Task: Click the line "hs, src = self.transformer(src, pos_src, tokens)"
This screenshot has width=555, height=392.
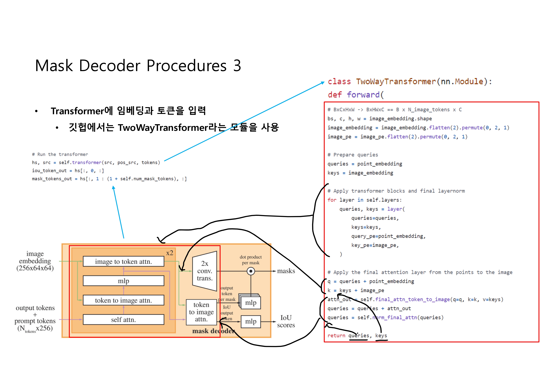Action: (96, 163)
